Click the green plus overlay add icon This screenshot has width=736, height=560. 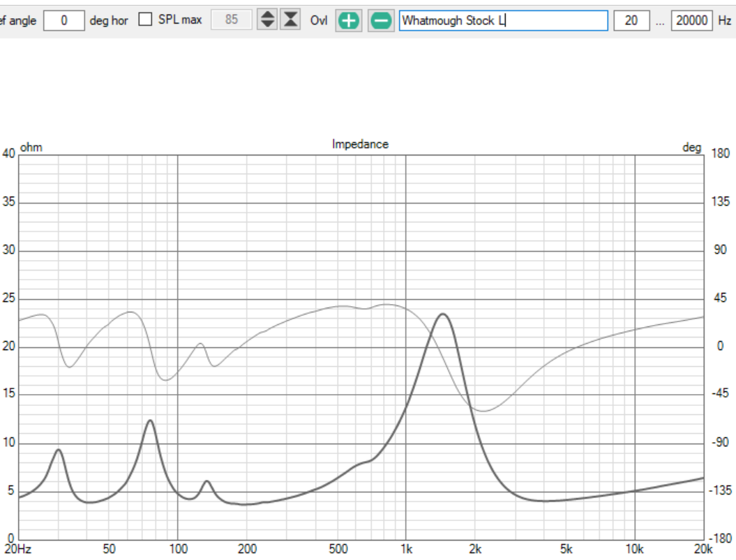pyautogui.click(x=348, y=21)
